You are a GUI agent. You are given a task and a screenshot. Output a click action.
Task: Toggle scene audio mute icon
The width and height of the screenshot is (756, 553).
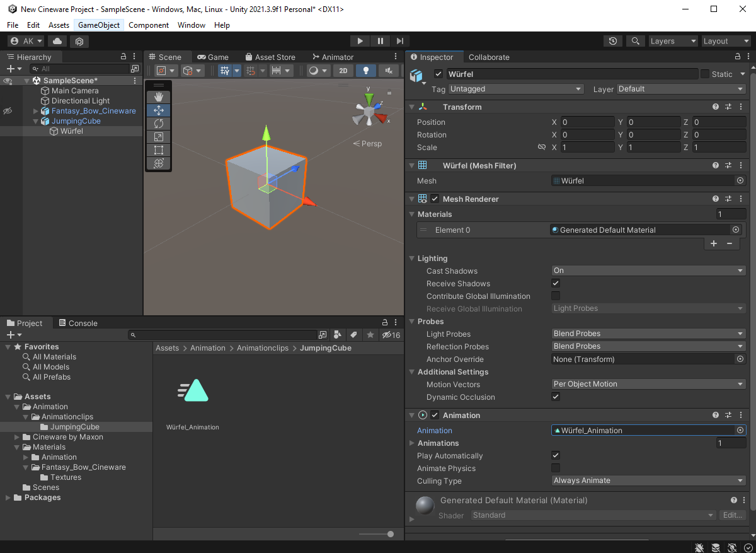389,71
